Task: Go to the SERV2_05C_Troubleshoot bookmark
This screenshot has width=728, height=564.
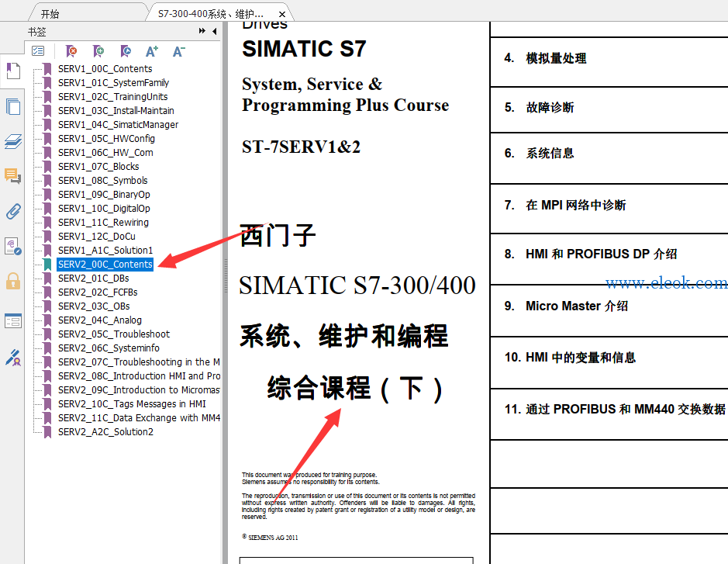Action: [114, 334]
